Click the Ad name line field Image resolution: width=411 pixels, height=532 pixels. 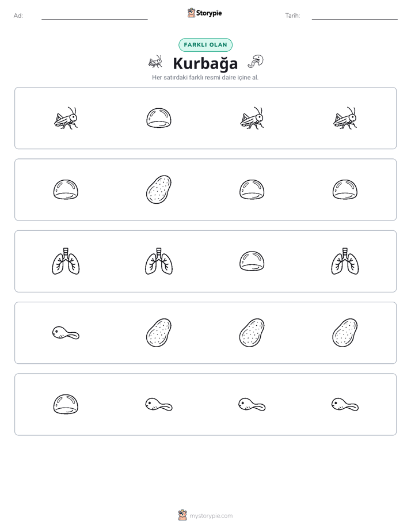(94, 16)
